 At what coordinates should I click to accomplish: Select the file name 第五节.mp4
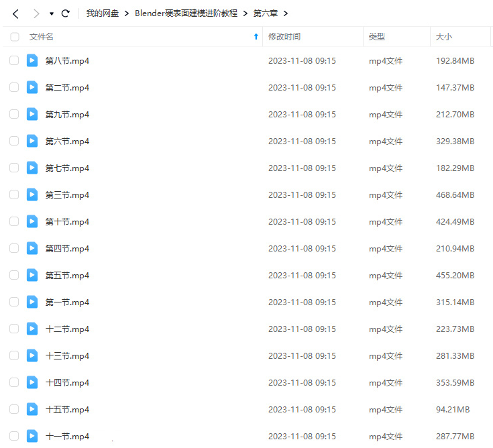click(67, 276)
